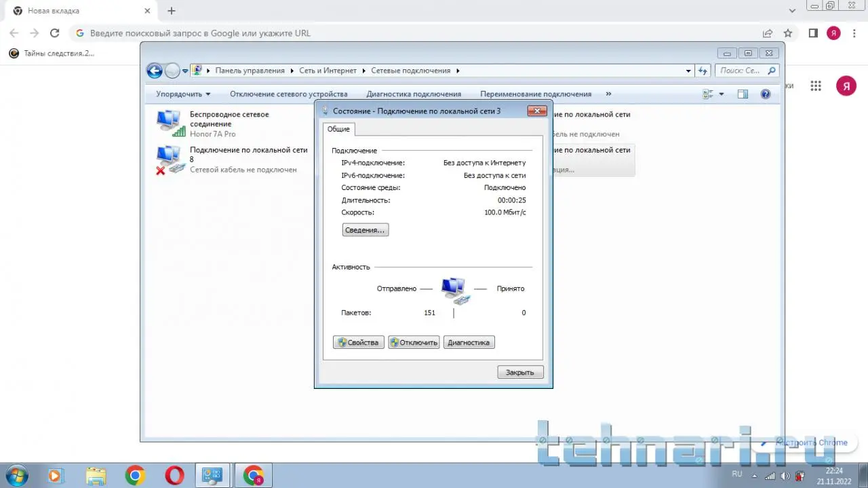Expand the arrow after Панель управления in the breadcrumb
This screenshot has width=868, height=488.
tap(292, 71)
